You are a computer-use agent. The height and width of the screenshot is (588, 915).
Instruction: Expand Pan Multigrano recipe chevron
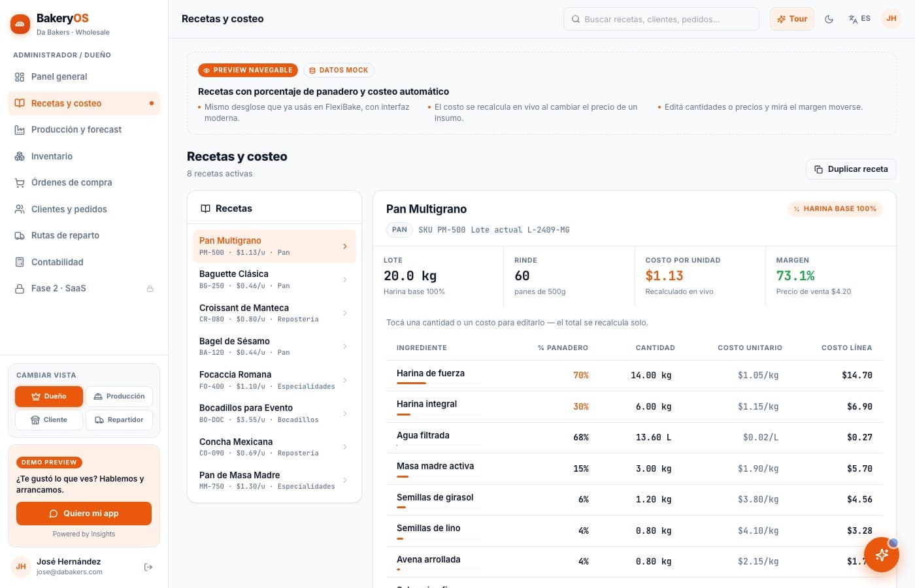click(345, 246)
